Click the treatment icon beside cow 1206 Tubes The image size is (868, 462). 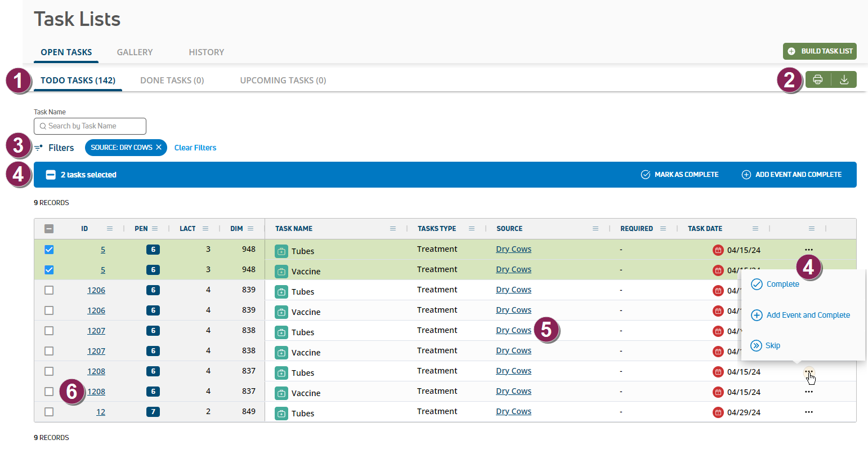(281, 292)
